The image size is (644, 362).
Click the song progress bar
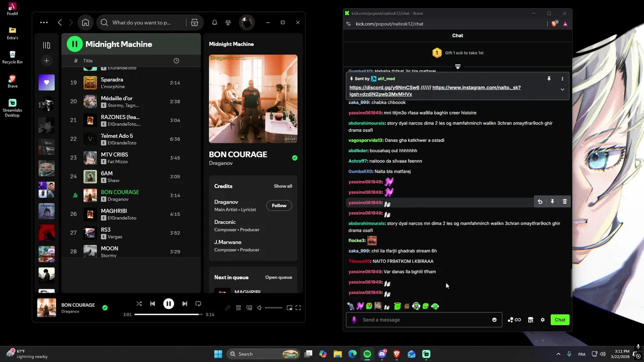[169, 314]
